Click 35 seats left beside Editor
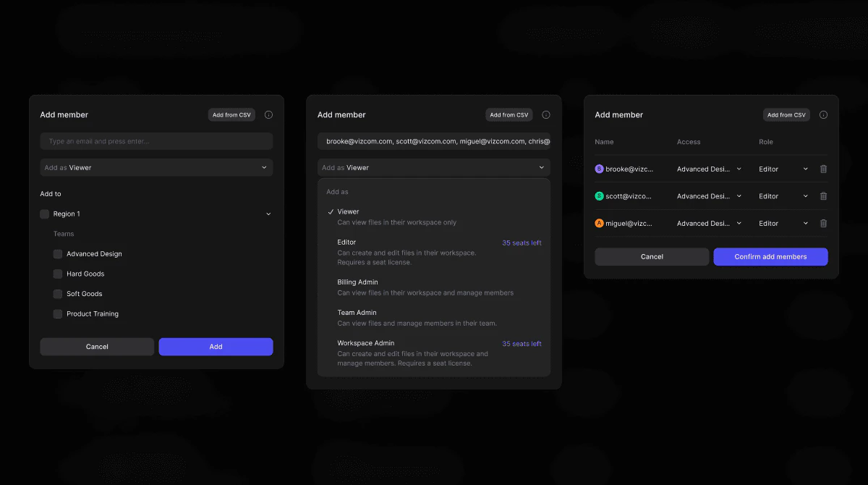Viewport: 868px width, 485px height. tap(522, 243)
